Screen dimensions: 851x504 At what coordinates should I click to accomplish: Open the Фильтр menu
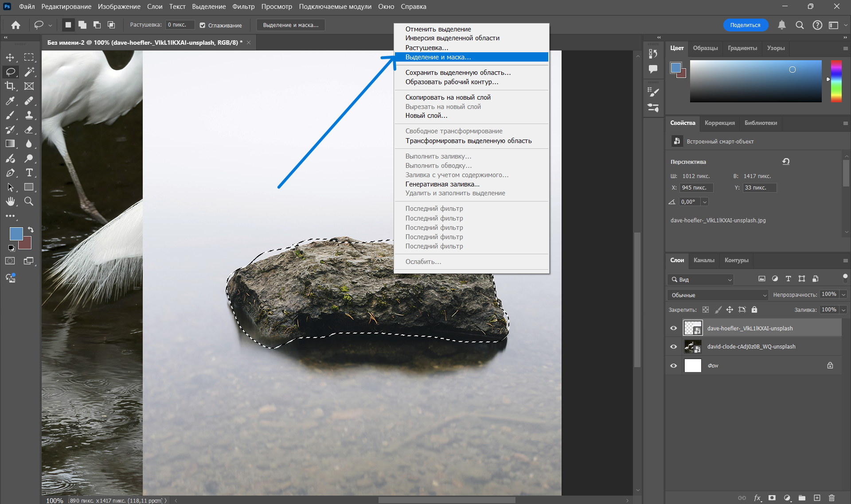pos(243,7)
